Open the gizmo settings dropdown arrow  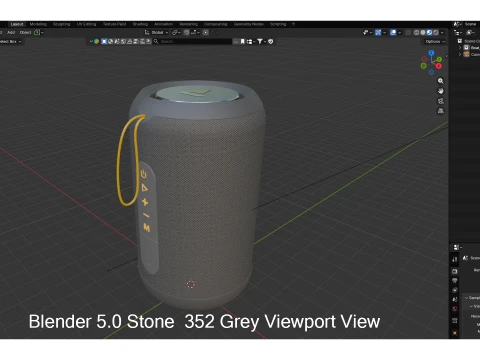[384, 32]
